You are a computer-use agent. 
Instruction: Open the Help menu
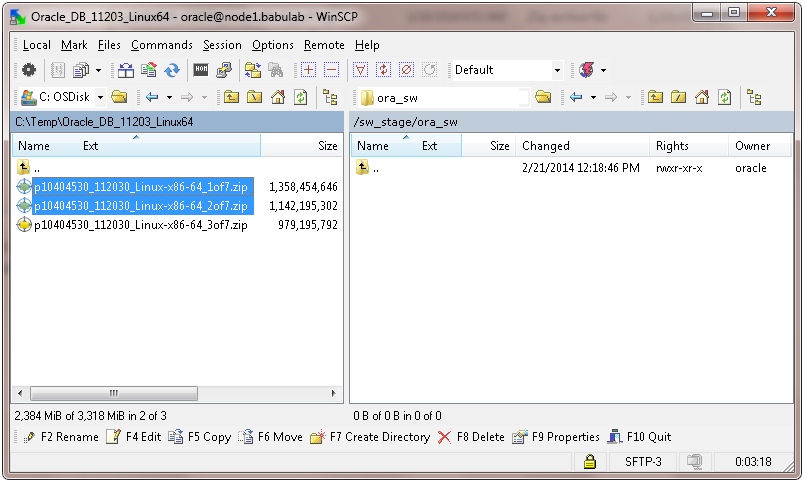(367, 45)
